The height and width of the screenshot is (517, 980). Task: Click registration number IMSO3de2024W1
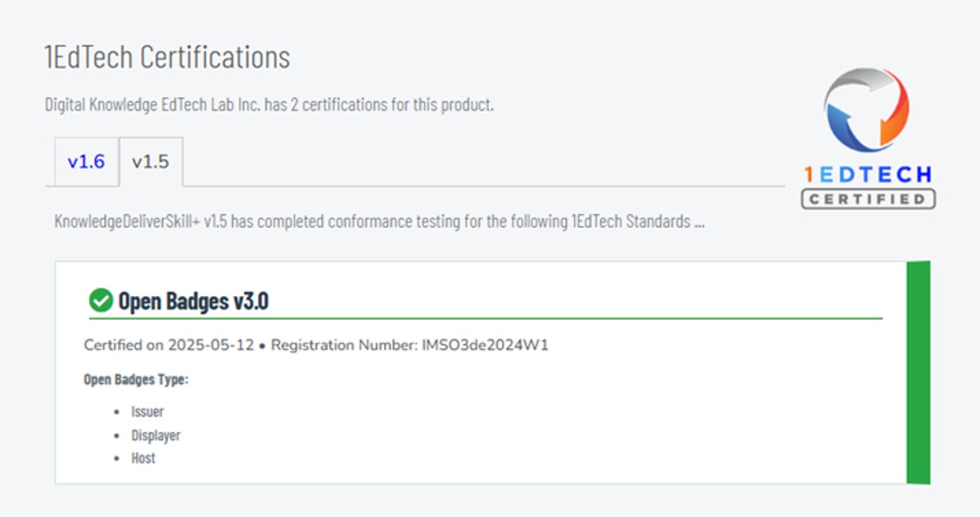(x=485, y=345)
